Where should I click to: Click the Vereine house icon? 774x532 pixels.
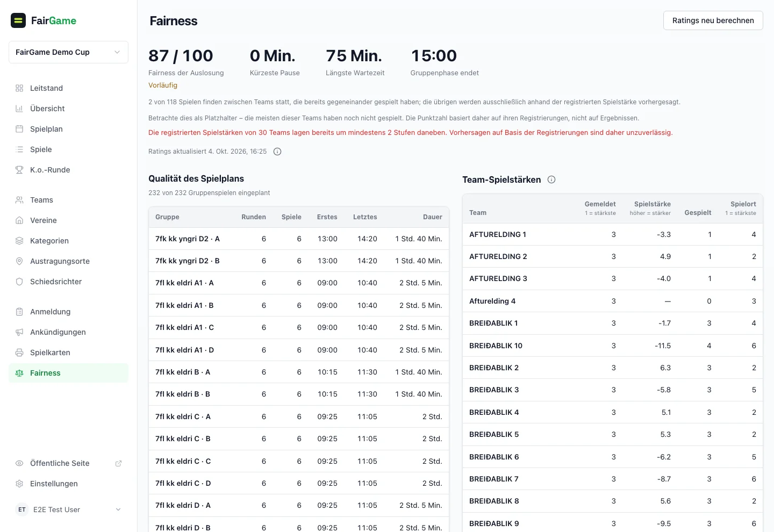[19, 220]
